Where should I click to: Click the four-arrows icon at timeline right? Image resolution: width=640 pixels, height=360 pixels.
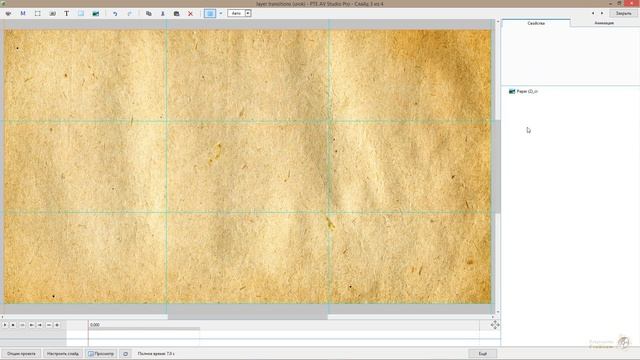pos(495,325)
